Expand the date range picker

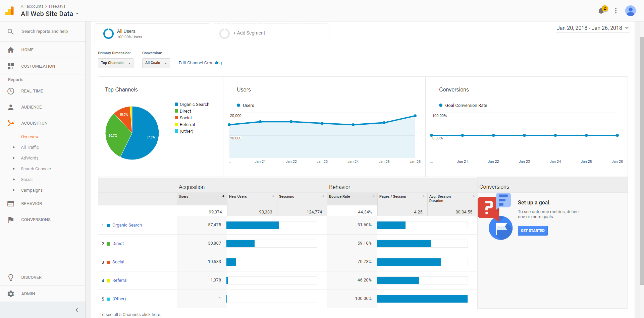[x=592, y=28]
